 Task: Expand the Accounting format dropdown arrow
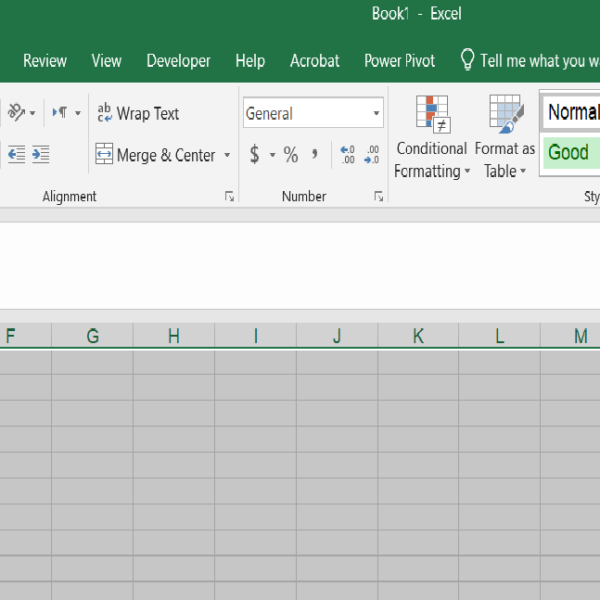272,155
